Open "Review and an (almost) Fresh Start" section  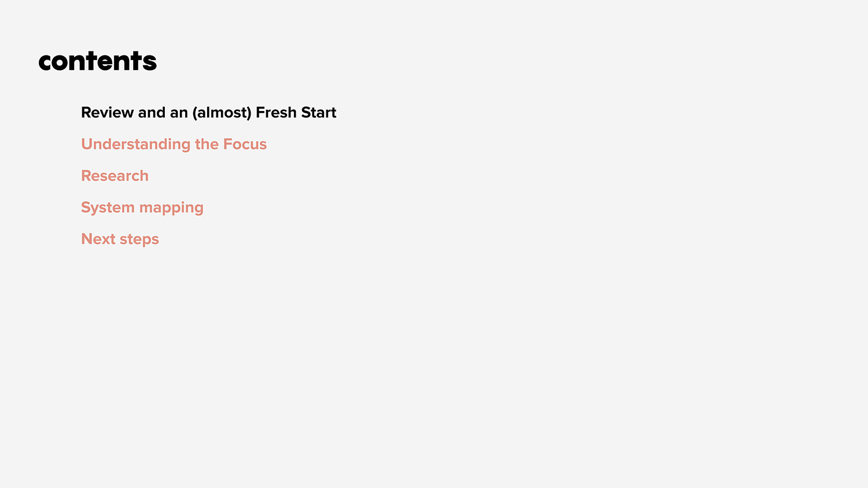(x=208, y=113)
